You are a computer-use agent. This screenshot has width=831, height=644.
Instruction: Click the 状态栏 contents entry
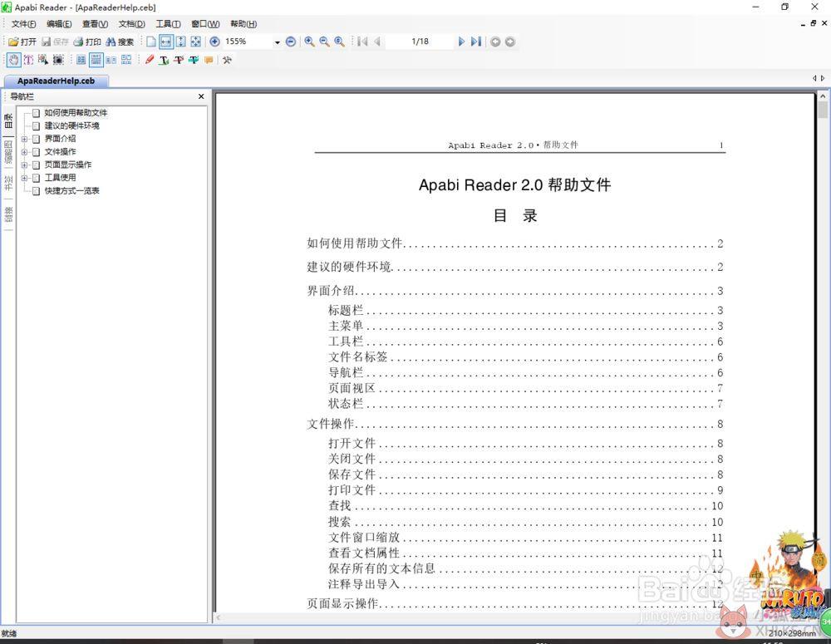346,403
